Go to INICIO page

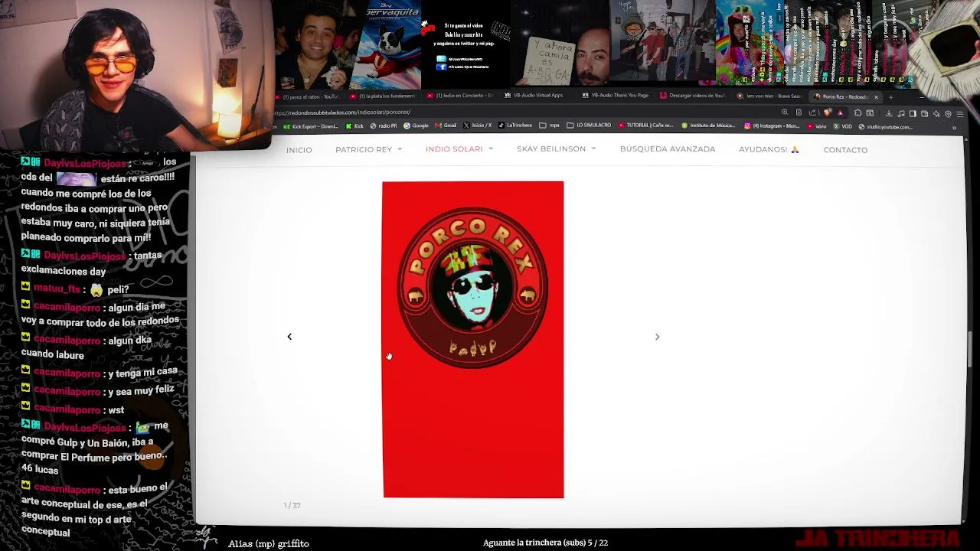[x=299, y=150]
